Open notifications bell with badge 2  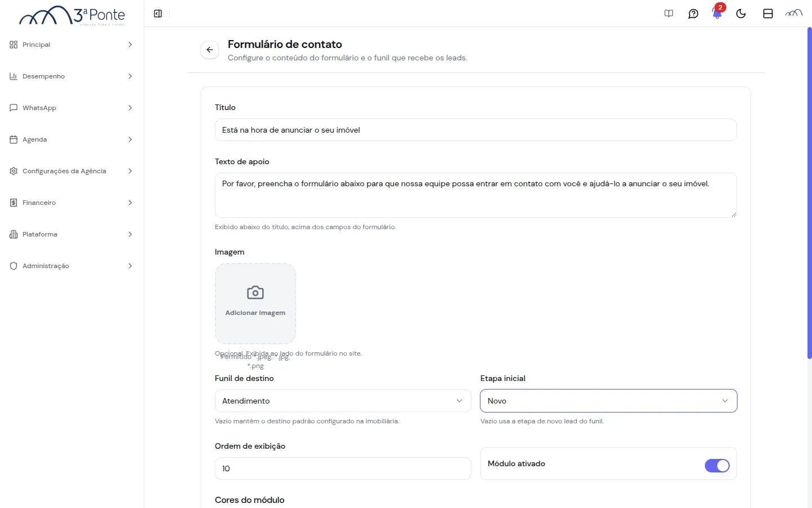(717, 12)
